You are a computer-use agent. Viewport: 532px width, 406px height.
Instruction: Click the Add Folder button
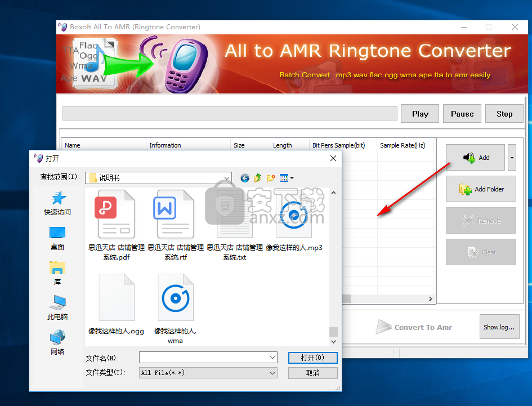pyautogui.click(x=481, y=189)
